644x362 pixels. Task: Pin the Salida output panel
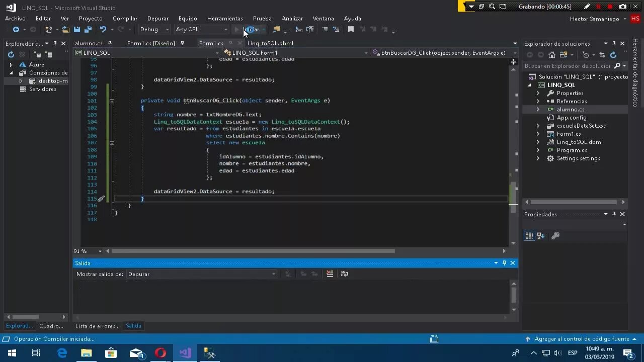point(504,263)
